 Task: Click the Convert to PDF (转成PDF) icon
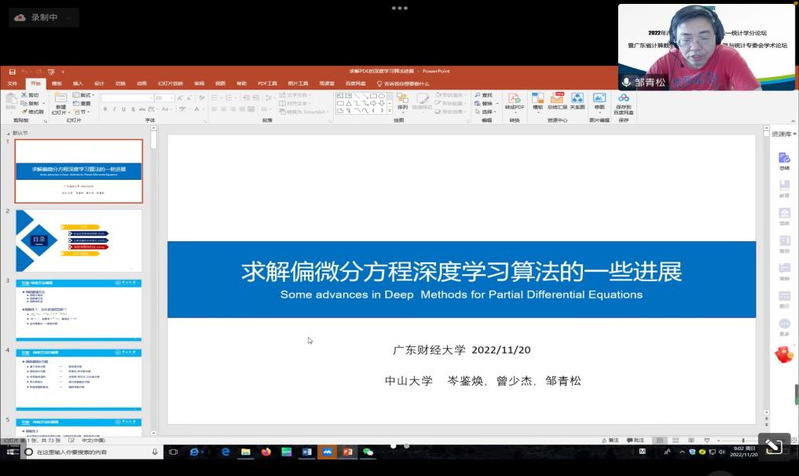tap(514, 101)
